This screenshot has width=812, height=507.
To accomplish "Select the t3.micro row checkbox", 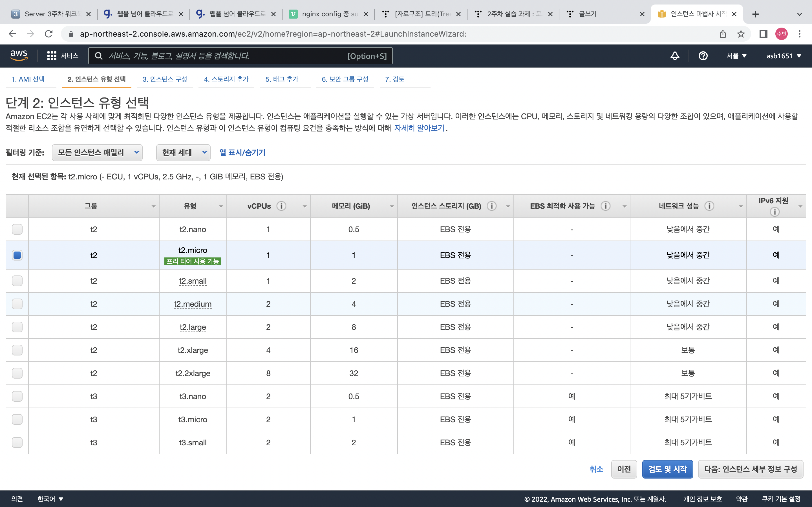I will [x=17, y=419].
